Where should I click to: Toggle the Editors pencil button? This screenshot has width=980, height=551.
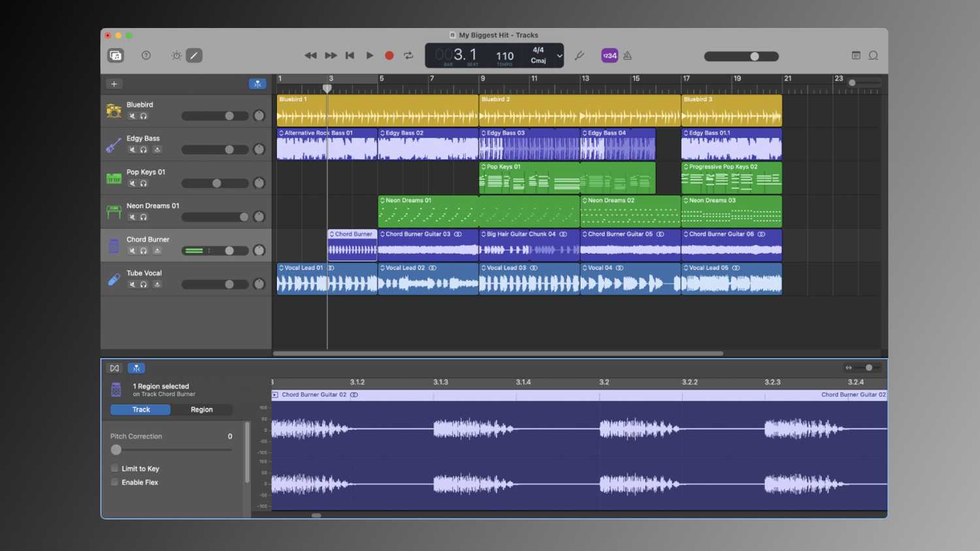194,55
